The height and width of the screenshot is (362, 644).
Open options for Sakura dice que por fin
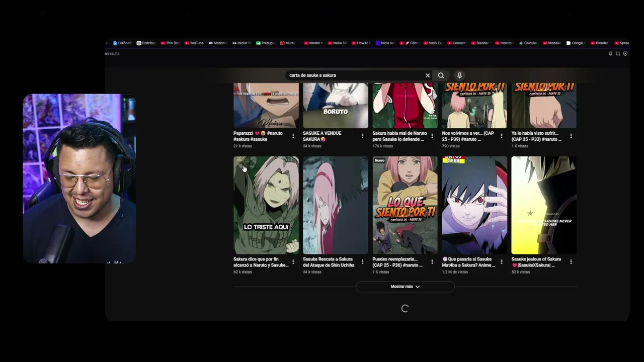click(293, 262)
